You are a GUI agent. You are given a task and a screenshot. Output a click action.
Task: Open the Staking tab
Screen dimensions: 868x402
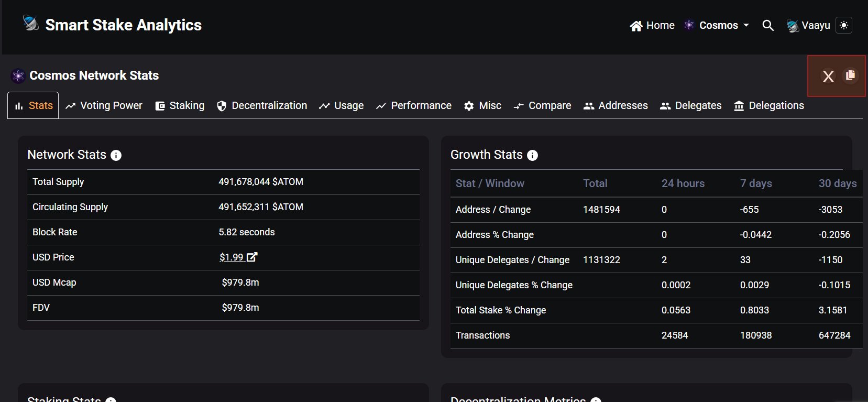click(180, 105)
